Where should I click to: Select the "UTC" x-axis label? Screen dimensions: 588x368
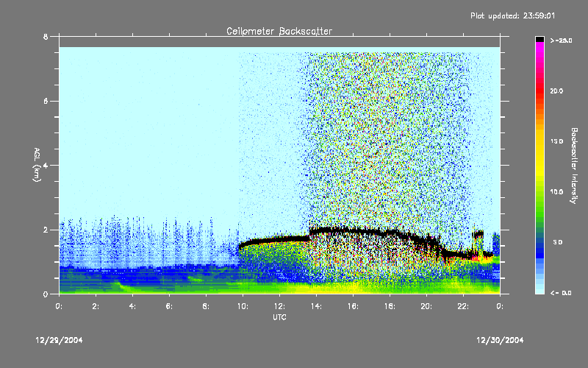(x=279, y=317)
